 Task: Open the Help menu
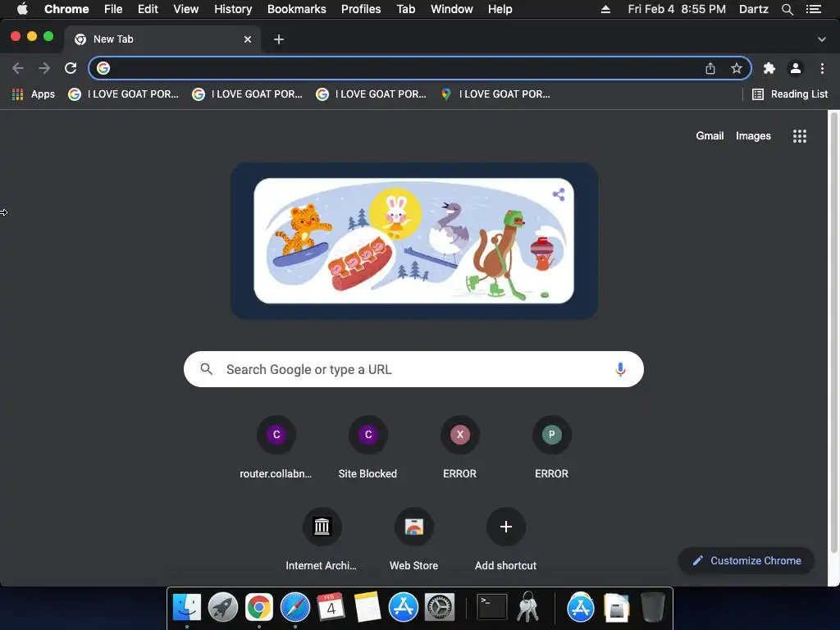click(500, 9)
